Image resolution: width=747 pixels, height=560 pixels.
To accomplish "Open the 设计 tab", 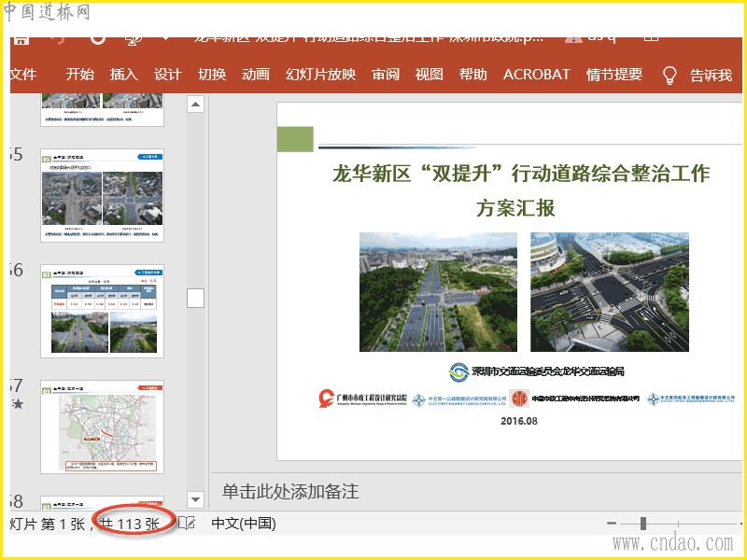I will point(168,75).
